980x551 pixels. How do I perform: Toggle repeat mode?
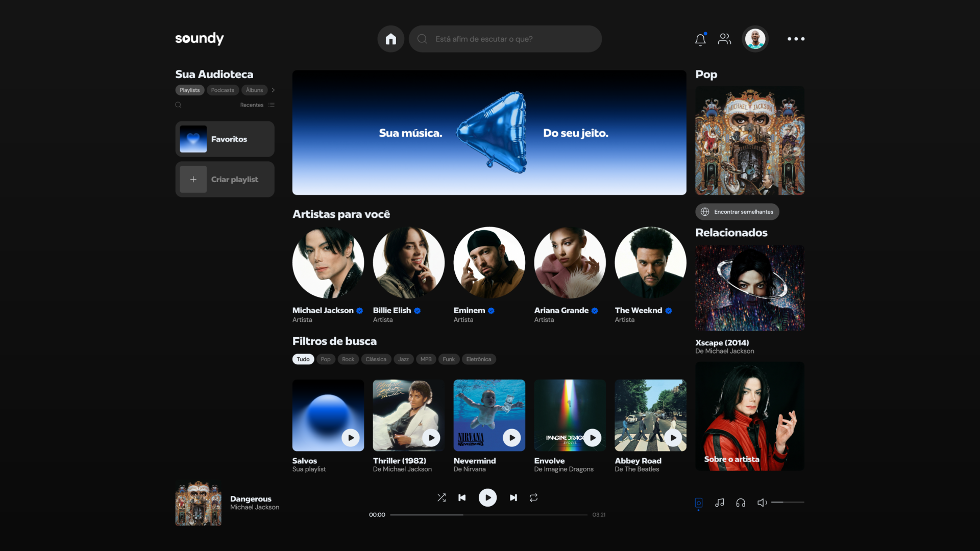click(533, 497)
